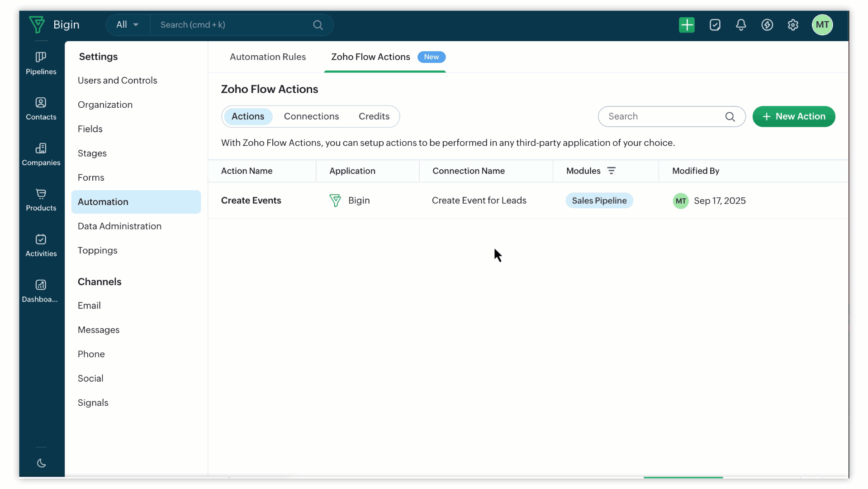This screenshot has width=868, height=489.
Task: Open the Create Events action
Action: (251, 201)
